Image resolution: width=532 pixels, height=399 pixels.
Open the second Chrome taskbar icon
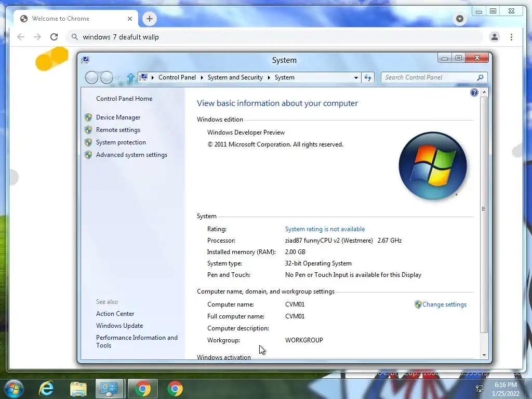click(x=175, y=389)
